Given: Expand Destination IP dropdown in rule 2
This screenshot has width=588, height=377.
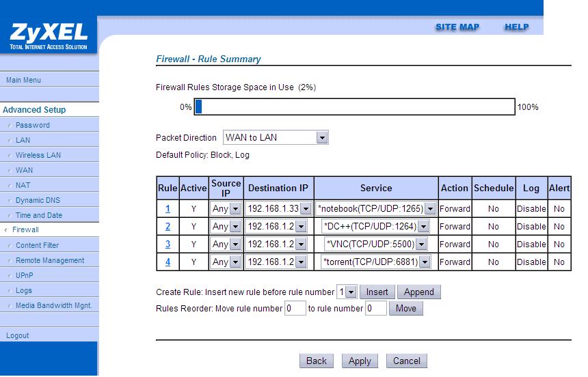Looking at the screenshot, I should (x=276, y=226).
